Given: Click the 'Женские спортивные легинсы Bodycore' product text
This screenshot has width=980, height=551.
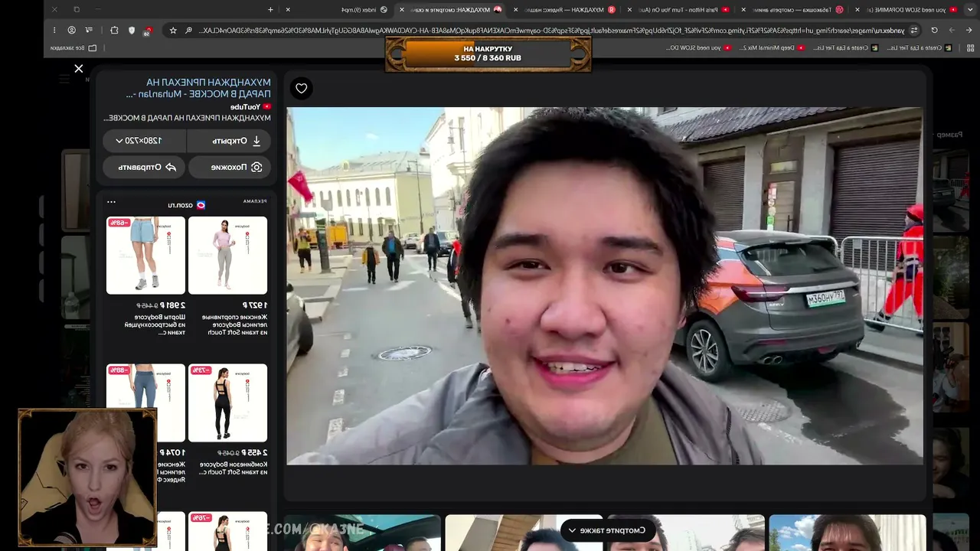Looking at the screenshot, I should pyautogui.click(x=234, y=324).
